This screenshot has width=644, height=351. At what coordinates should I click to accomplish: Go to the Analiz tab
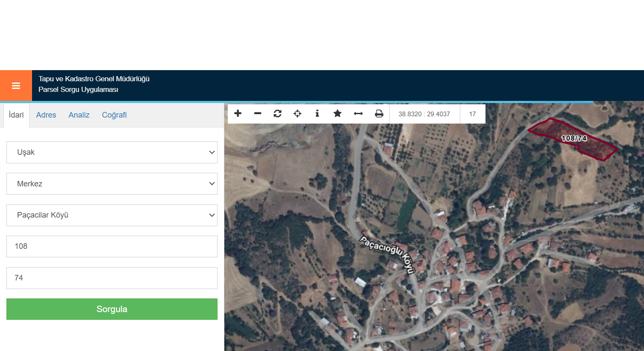click(79, 115)
